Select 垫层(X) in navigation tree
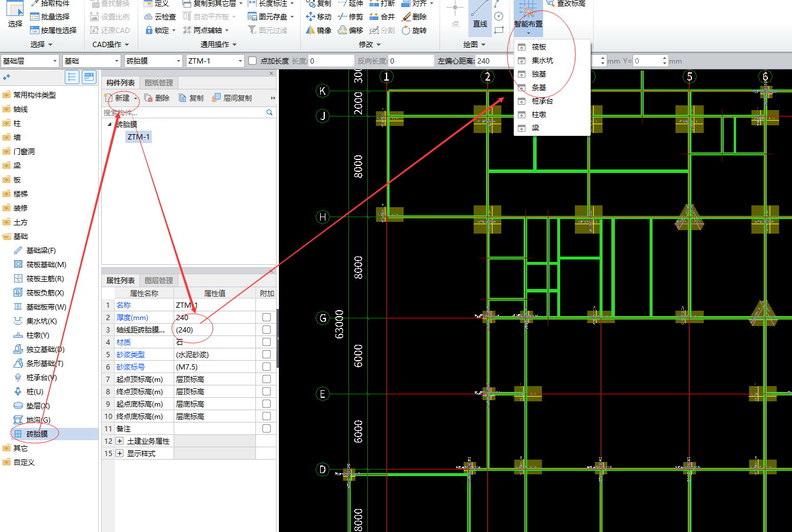The height and width of the screenshot is (532, 792). (x=38, y=405)
